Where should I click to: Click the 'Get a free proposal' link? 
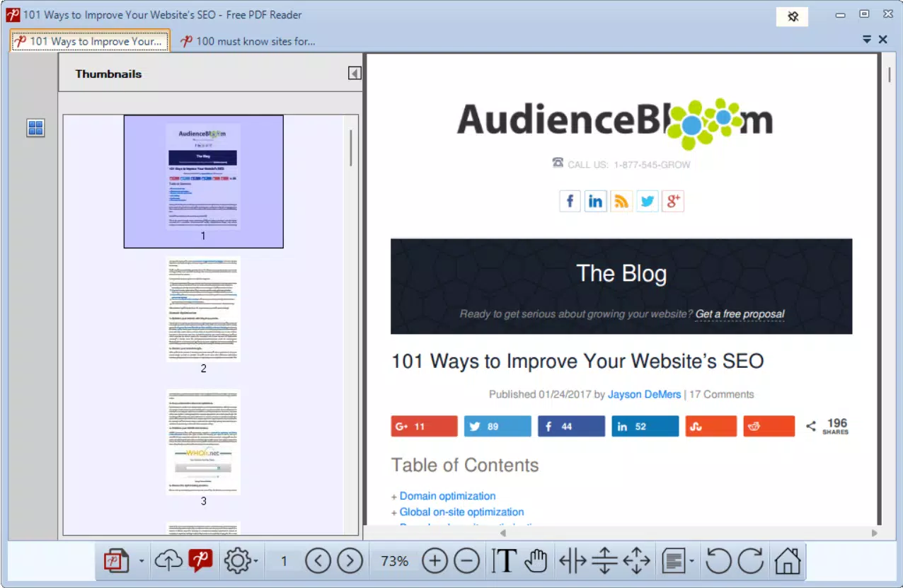[x=740, y=313]
